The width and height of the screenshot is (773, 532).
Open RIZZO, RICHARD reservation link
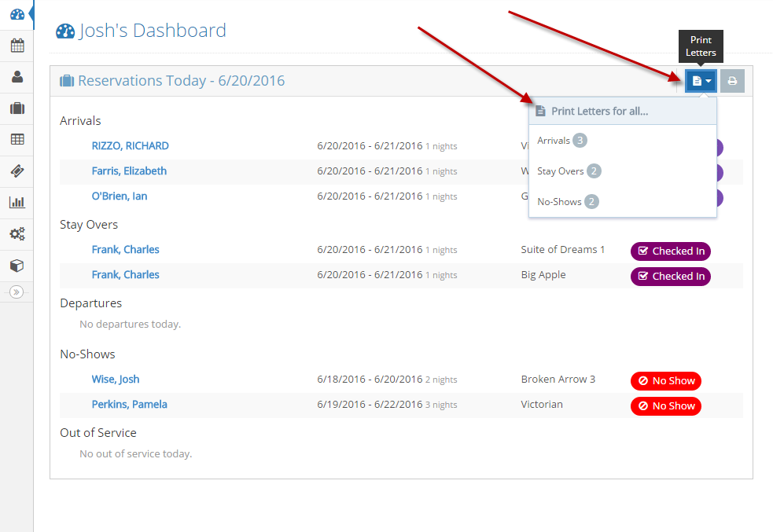click(x=130, y=146)
